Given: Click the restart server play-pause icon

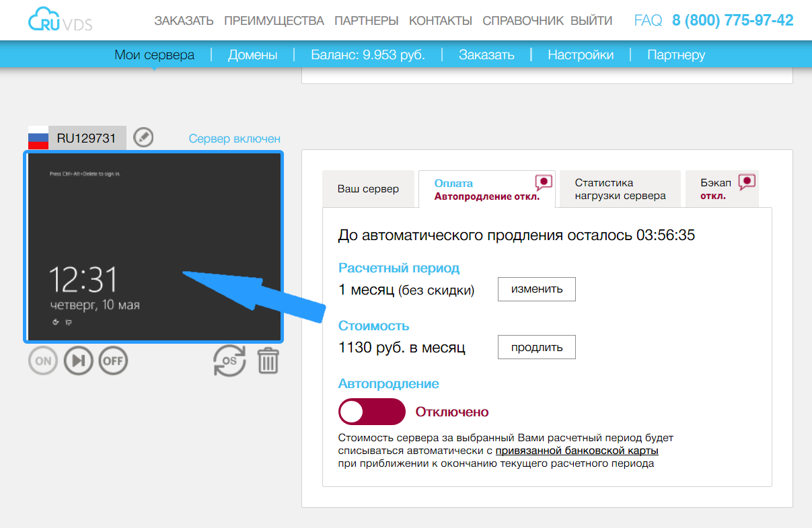Looking at the screenshot, I should pyautogui.click(x=78, y=361).
